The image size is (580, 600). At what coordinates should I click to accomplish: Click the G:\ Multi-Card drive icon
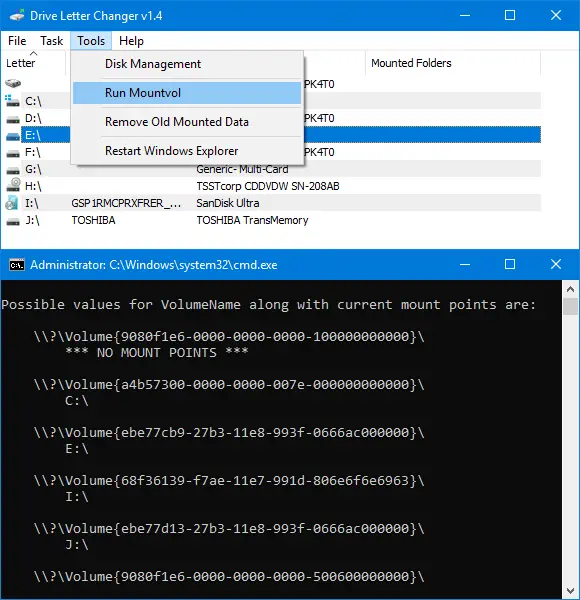pyautogui.click(x=13, y=170)
